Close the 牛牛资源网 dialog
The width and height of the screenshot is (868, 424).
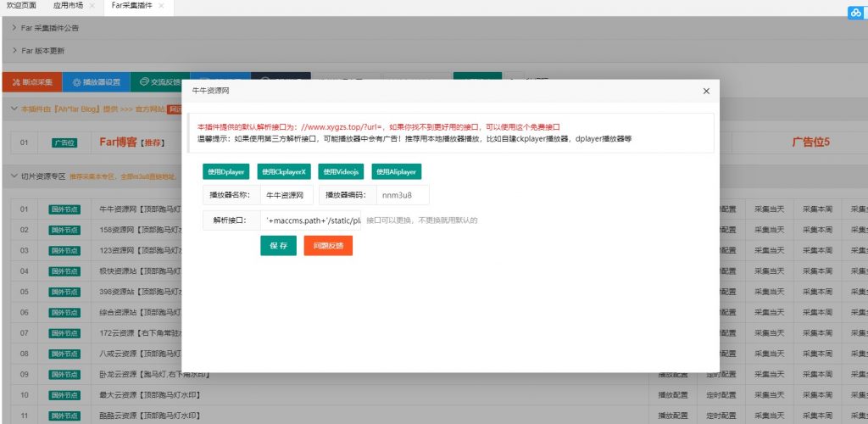706,92
